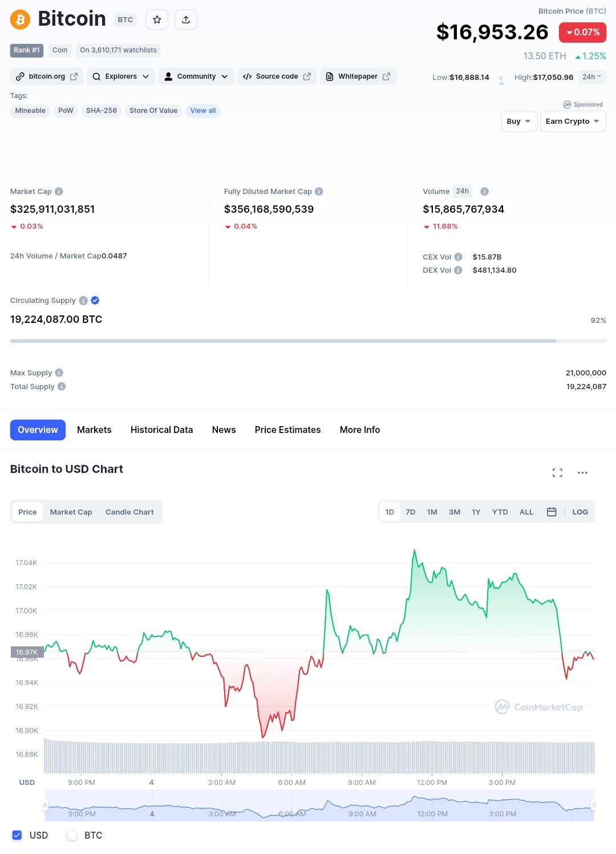Click the right handle of chart range navigator

[594, 806]
